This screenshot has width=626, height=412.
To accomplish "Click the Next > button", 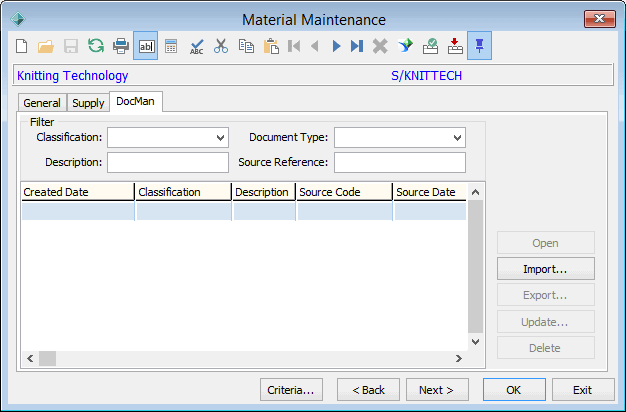I will 437,390.
